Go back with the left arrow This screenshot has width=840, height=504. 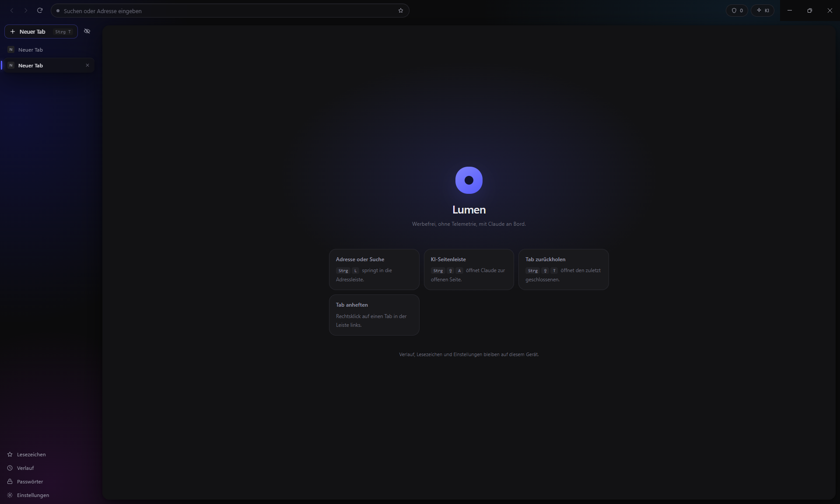click(12, 10)
